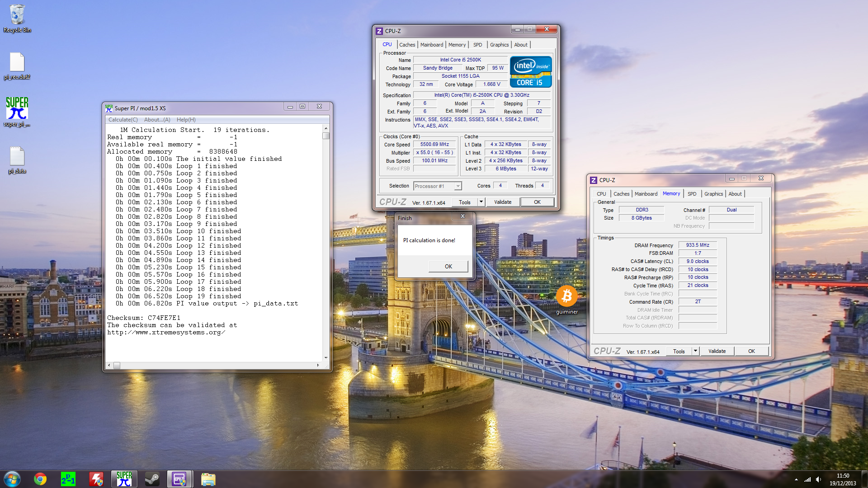The width and height of the screenshot is (868, 488).
Task: Minimize the CPU-Z Memory window
Action: 731,178
